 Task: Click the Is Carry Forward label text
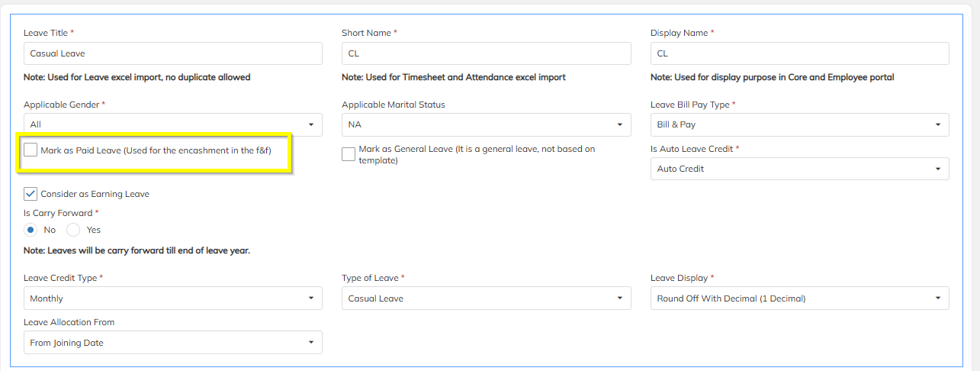(58, 213)
